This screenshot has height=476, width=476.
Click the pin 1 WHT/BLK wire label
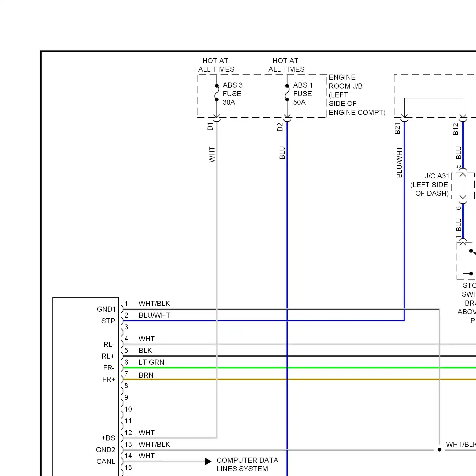tap(154, 303)
